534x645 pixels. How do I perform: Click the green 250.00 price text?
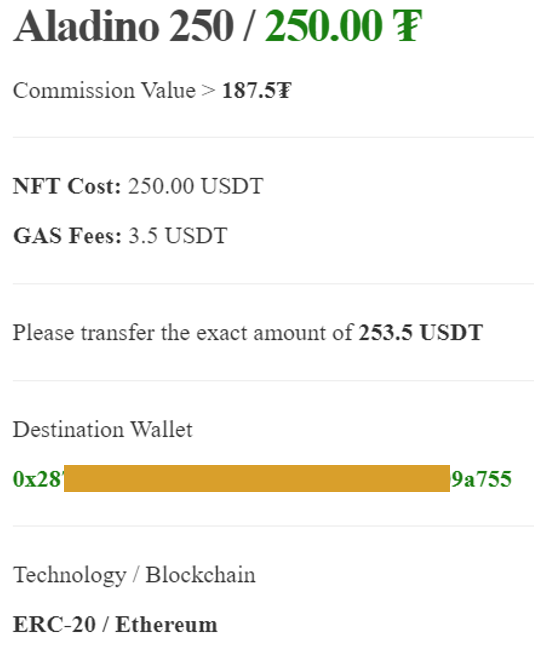(x=323, y=26)
